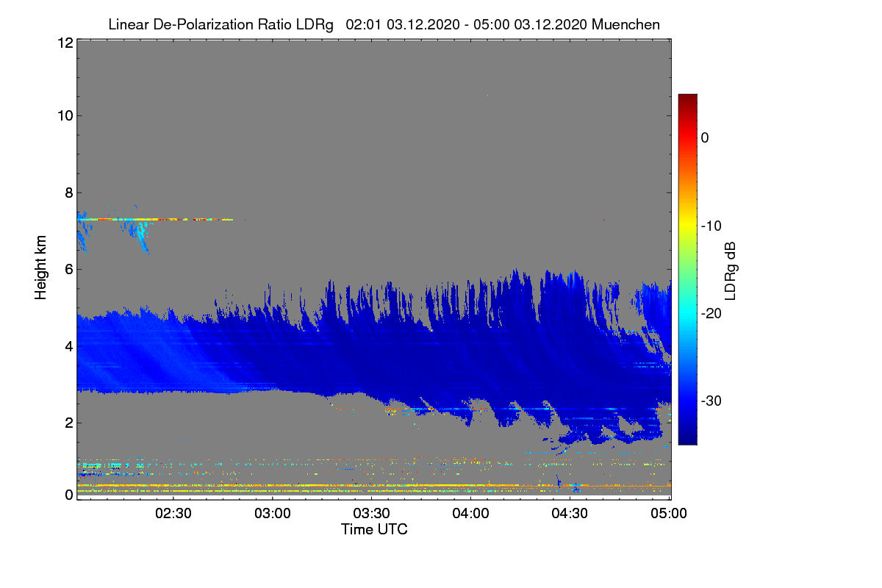
Task: Click the '02:30' time tick label
Action: [x=174, y=514]
